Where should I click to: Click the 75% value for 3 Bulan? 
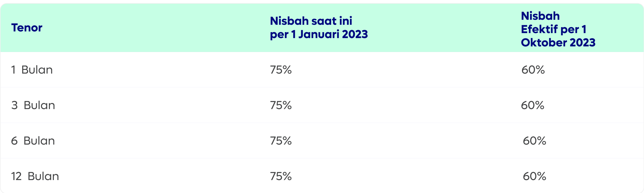click(x=281, y=105)
